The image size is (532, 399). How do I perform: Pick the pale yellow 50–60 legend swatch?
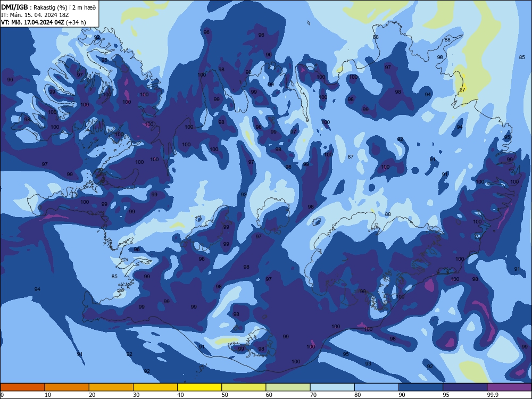(x=244, y=387)
